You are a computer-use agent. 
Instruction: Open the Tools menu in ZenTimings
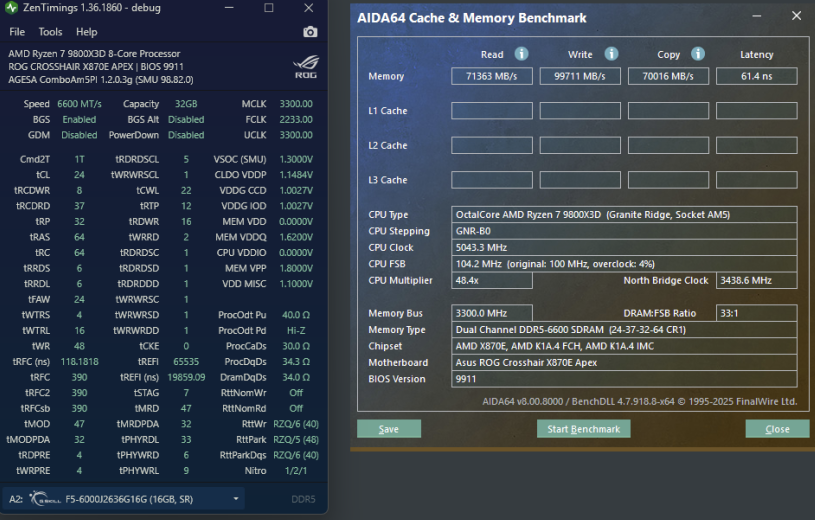[x=50, y=32]
